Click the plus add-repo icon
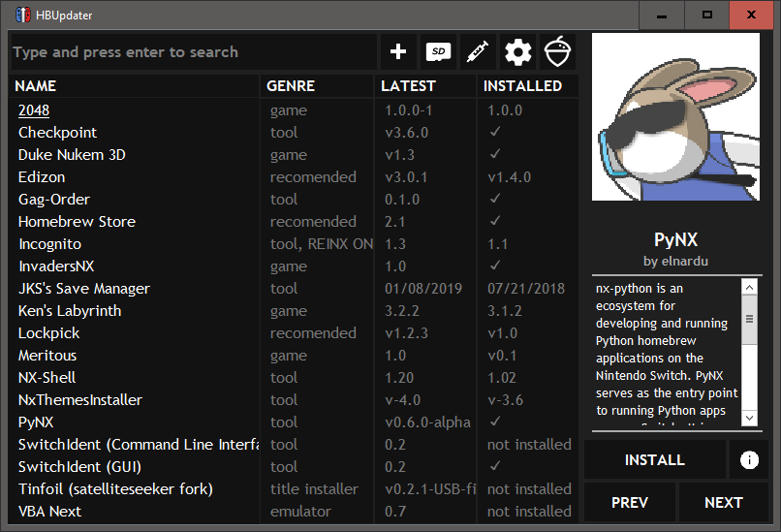This screenshot has height=532, width=781. click(x=398, y=51)
